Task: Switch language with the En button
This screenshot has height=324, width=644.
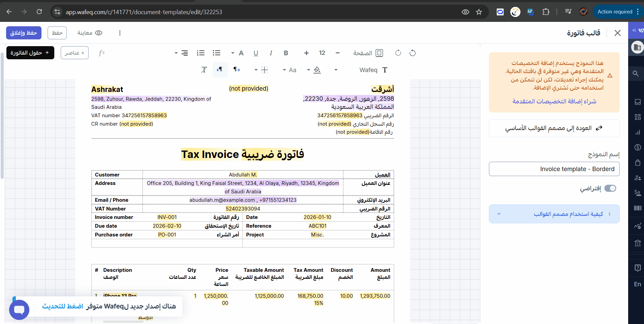Action: (x=638, y=284)
